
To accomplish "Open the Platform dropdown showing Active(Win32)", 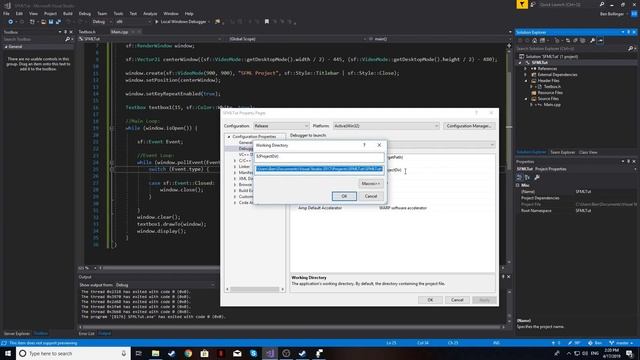I will point(386,126).
